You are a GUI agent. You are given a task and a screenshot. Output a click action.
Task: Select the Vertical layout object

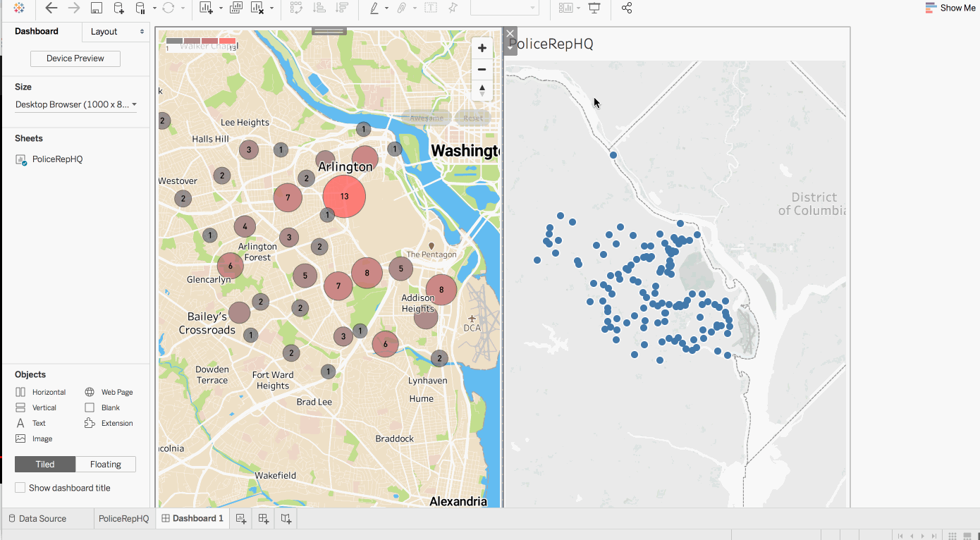pyautogui.click(x=36, y=407)
